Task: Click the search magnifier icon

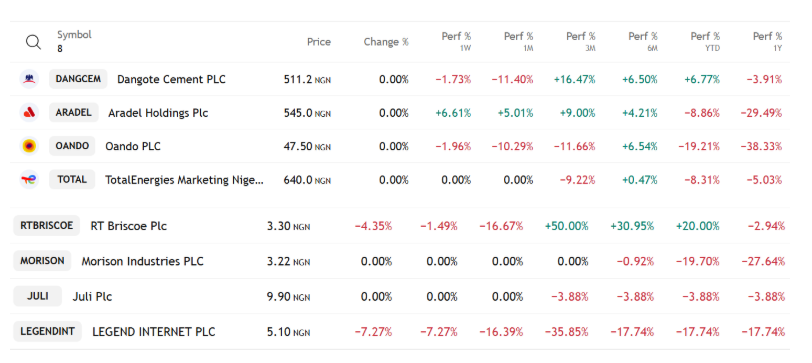Action: 33,42
